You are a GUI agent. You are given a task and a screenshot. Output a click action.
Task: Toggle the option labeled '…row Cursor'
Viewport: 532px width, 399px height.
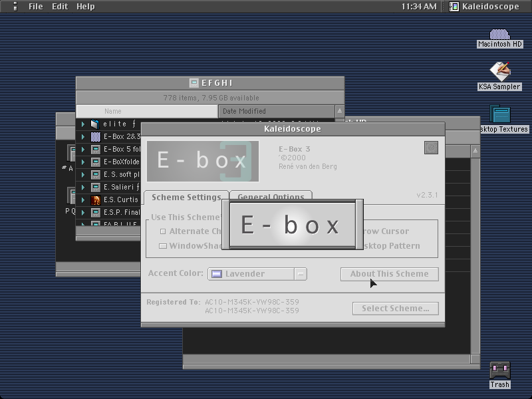tap(386, 231)
